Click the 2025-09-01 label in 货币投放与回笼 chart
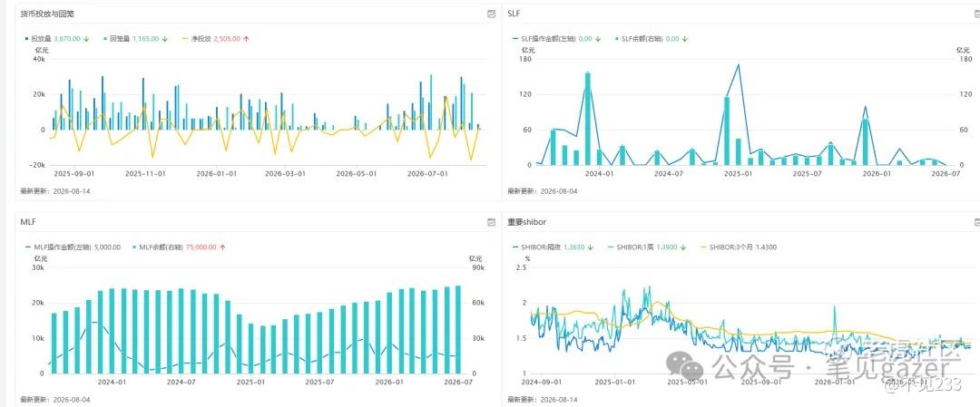The height and width of the screenshot is (407, 980). pos(73,173)
